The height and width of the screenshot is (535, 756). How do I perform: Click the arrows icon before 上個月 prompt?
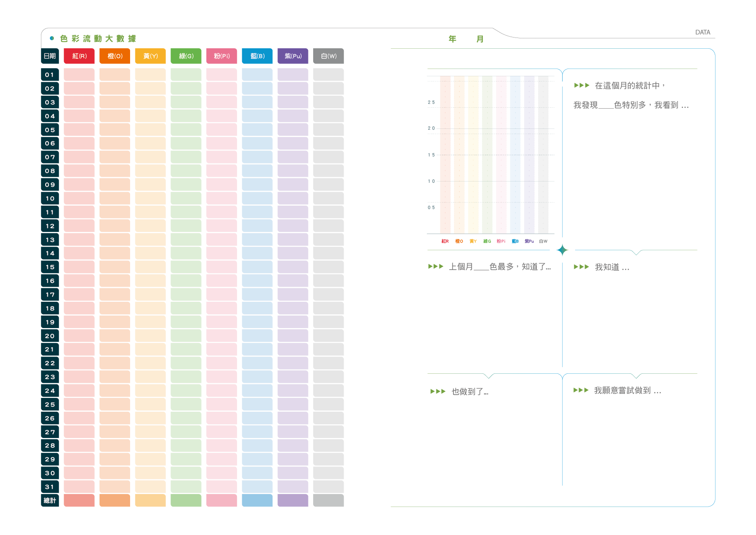point(436,266)
